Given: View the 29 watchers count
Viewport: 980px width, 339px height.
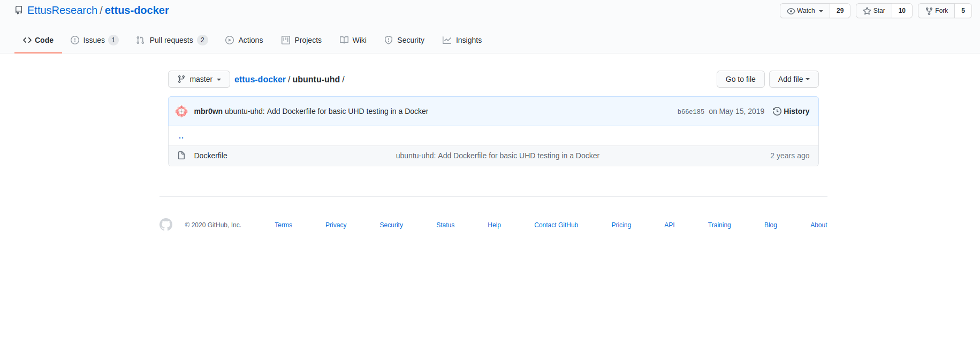Looking at the screenshot, I should pyautogui.click(x=840, y=11).
